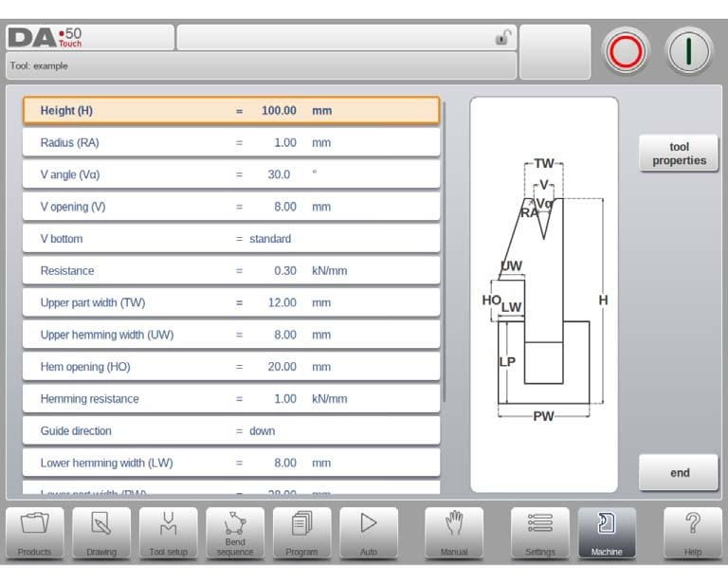Switch to Manual mode hand icon
This screenshot has width=728, height=583.
(454, 533)
